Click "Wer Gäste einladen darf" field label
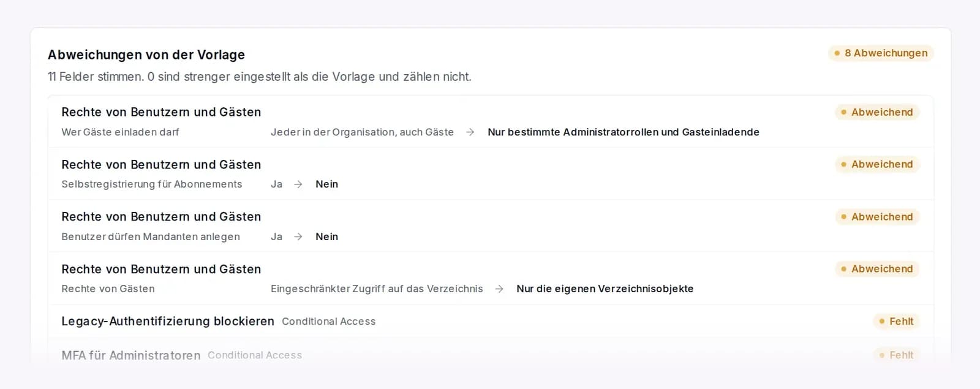Screen dimensions: 980x389 (x=120, y=132)
